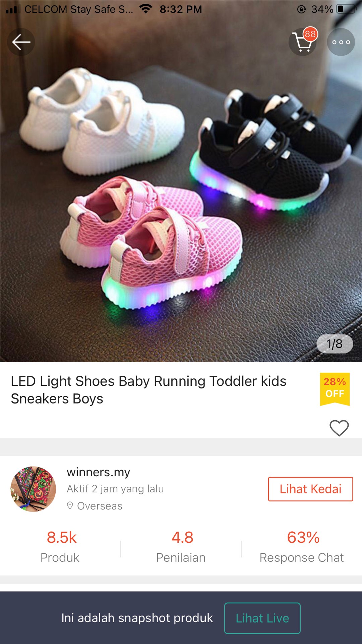Tap the 1/8 image counter
The width and height of the screenshot is (362, 644).
(x=335, y=344)
